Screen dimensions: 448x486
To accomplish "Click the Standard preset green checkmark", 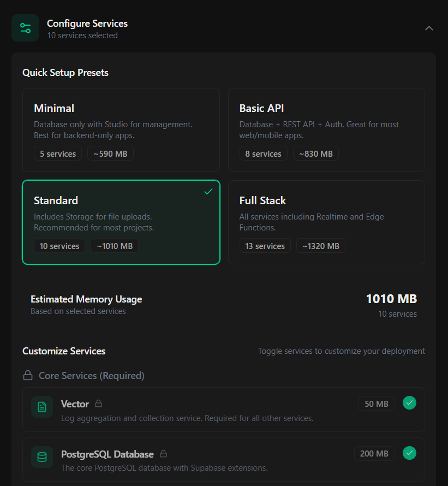I will [208, 192].
